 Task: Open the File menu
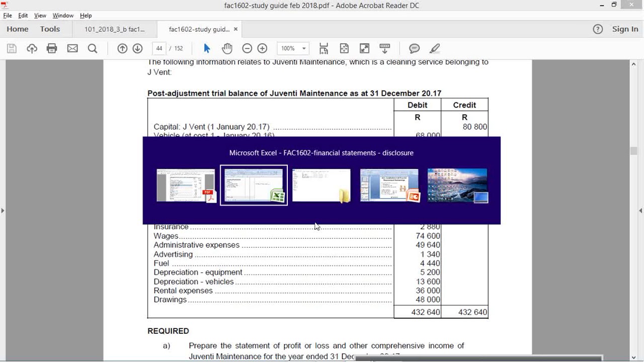click(8, 16)
